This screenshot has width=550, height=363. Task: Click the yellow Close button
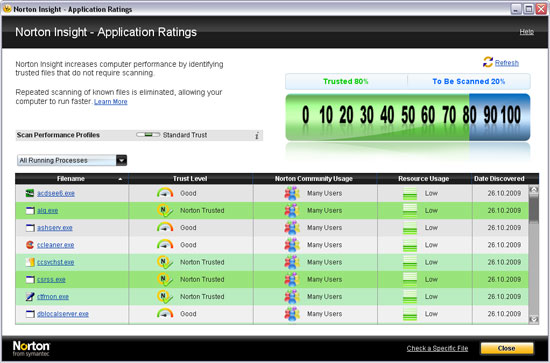(x=507, y=348)
